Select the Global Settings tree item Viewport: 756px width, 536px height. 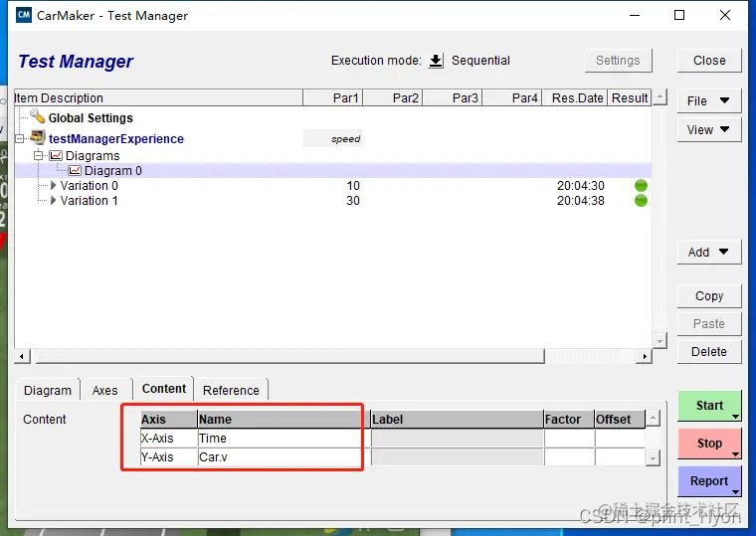point(91,118)
